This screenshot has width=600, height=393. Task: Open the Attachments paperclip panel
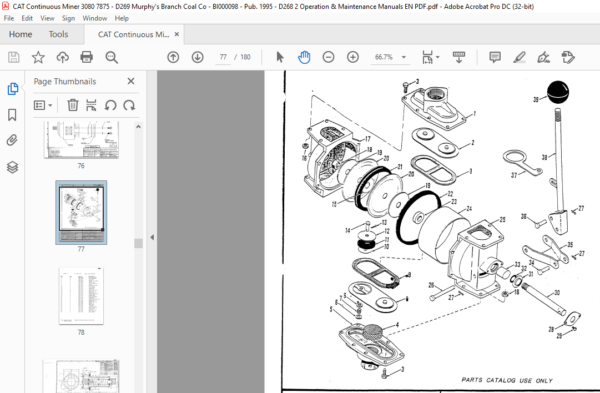[x=12, y=140]
